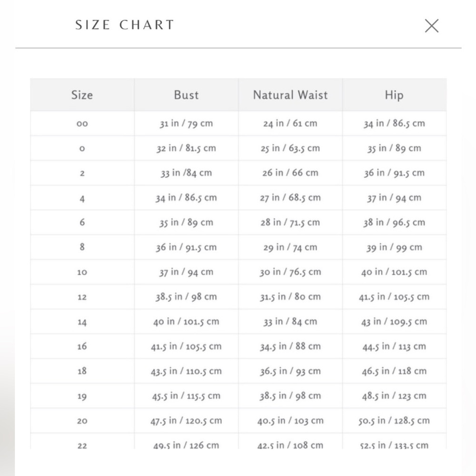Click size 8 hip 39 in / 99 cm

click(394, 248)
